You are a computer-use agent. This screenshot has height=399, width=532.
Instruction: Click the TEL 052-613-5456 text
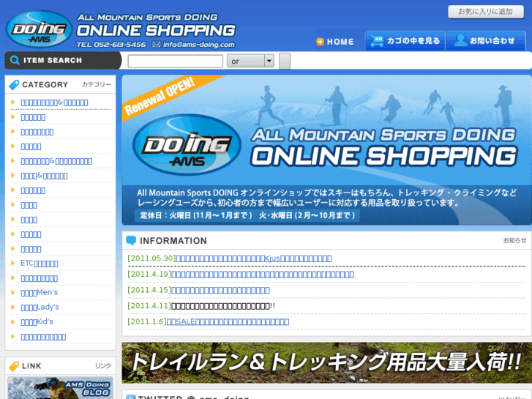pos(111,45)
